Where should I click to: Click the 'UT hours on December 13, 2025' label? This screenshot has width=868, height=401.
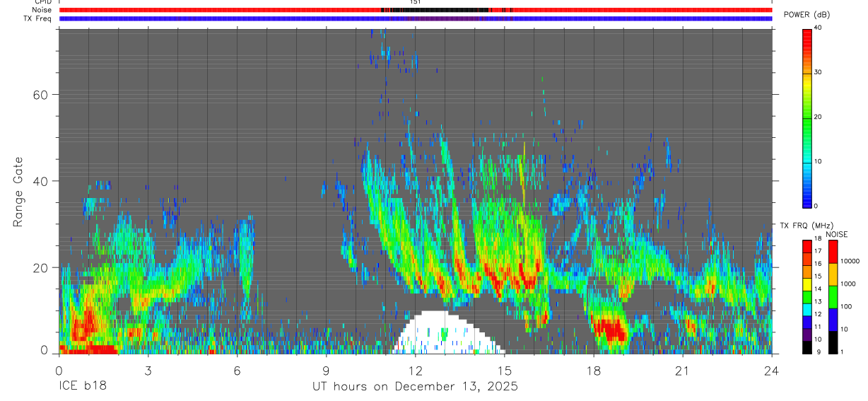416,387
